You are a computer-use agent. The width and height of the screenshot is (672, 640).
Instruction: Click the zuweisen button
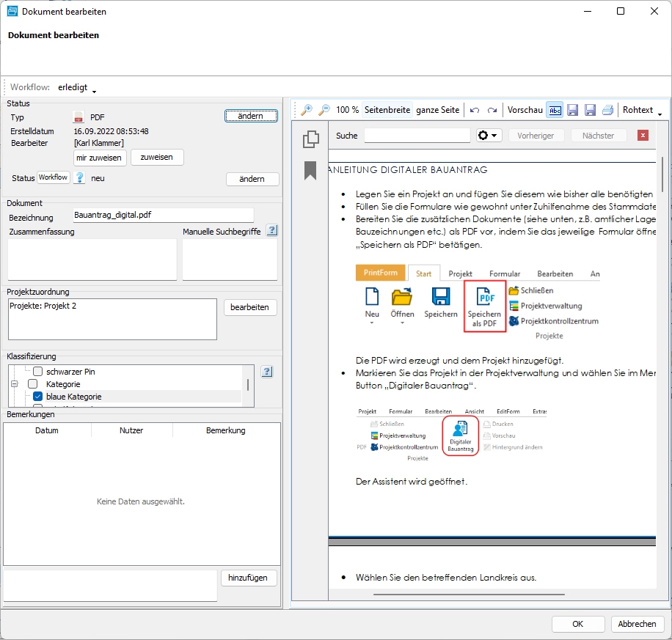click(157, 157)
